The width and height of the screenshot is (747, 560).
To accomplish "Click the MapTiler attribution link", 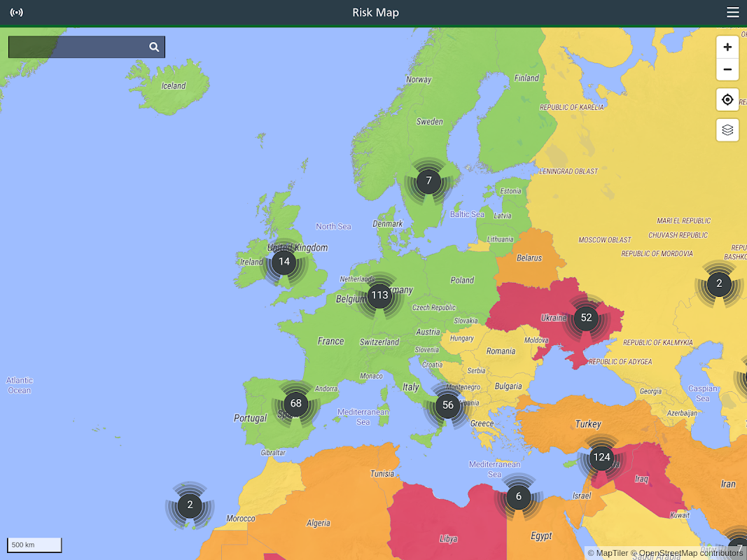I will tap(608, 553).
